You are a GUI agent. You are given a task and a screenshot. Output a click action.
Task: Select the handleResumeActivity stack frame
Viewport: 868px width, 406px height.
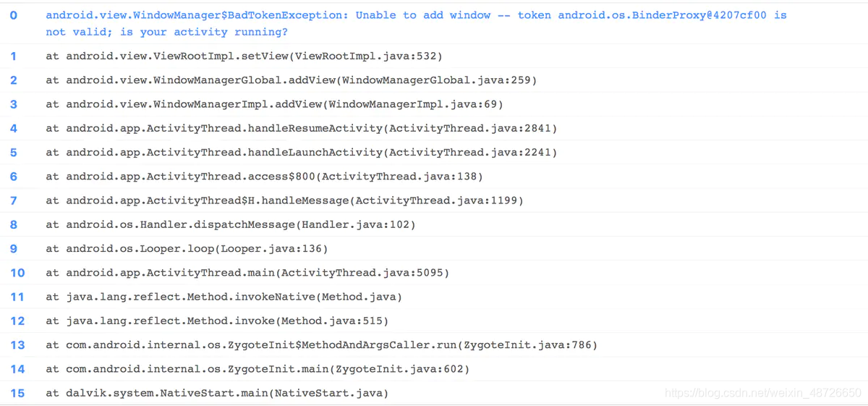(302, 128)
